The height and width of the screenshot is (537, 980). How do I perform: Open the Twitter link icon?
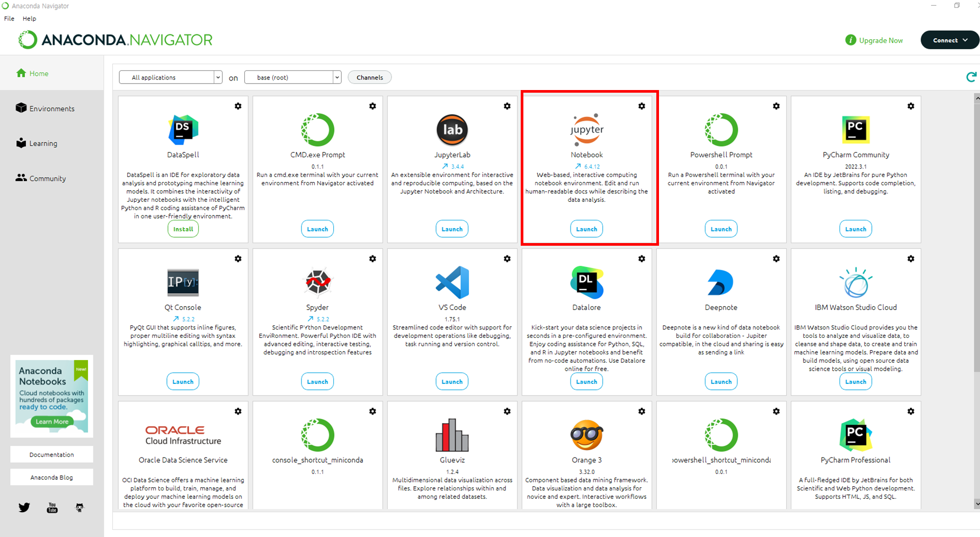coord(24,507)
